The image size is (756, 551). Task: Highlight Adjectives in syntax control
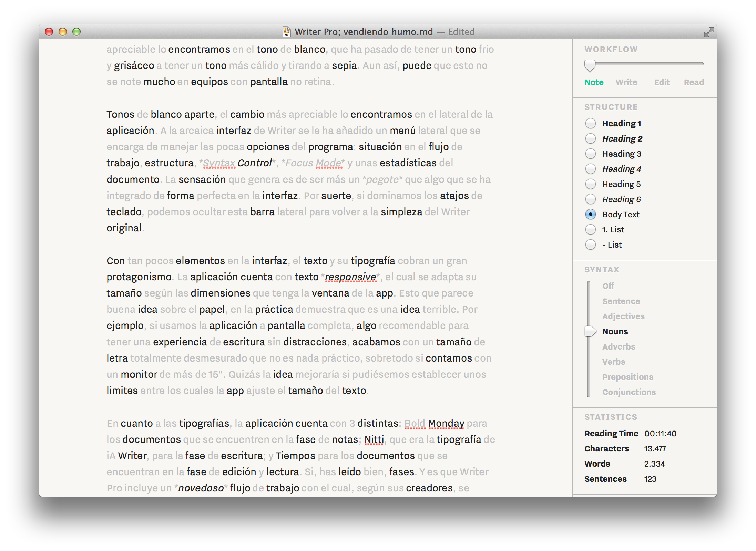[x=623, y=316]
